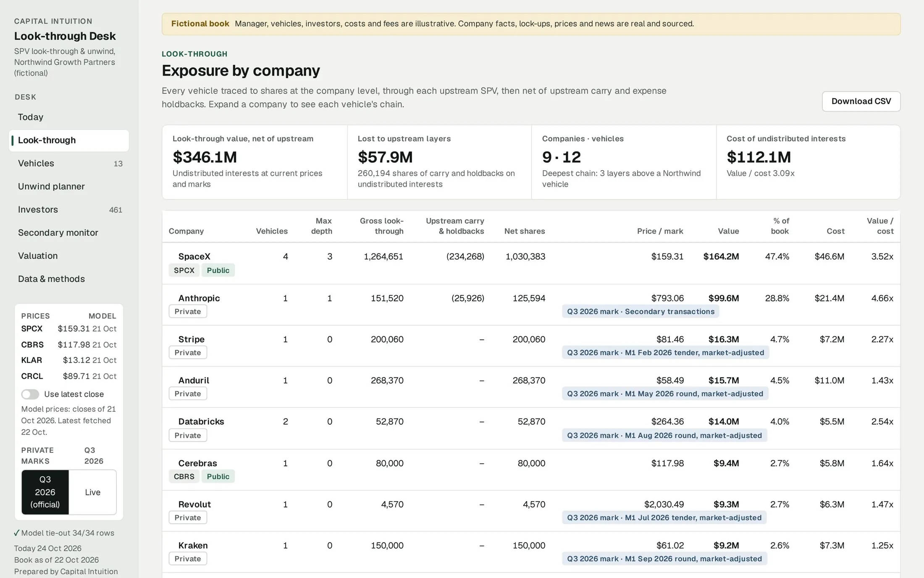Download the exposure CSV
Viewport: 924px width, 578px height.
tap(861, 101)
